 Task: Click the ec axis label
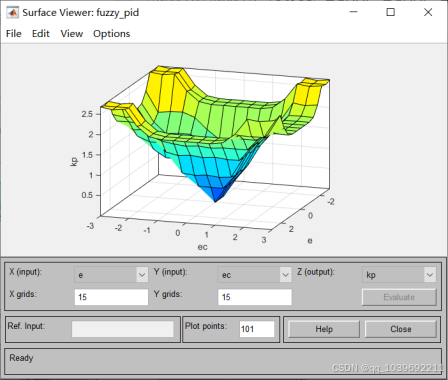pos(202,247)
